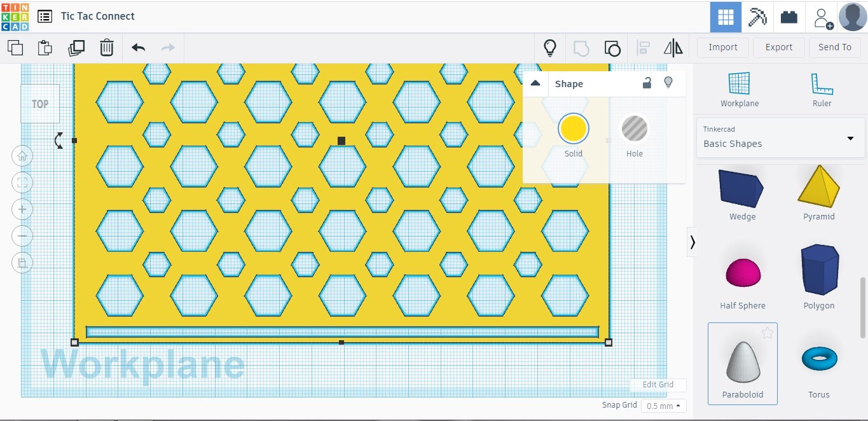Delete the selected shape

click(x=107, y=48)
